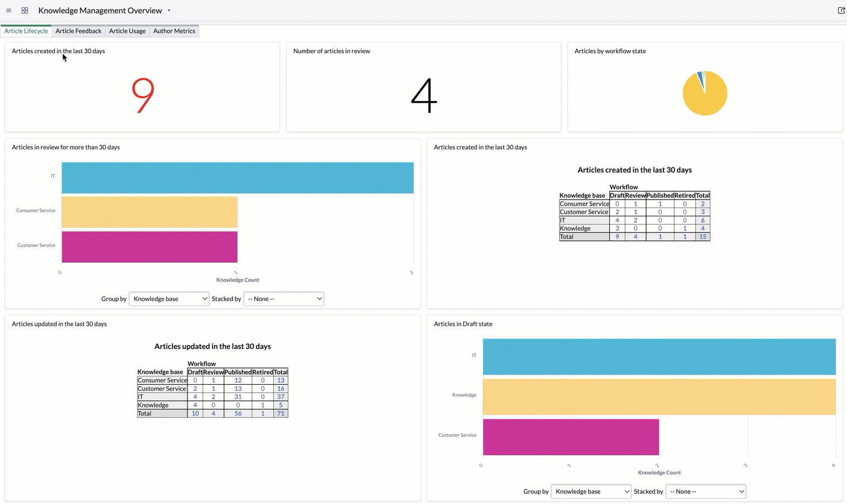This screenshot has width=847, height=504.
Task: Click 'Articles in review for more than 30 days' title
Action: coord(66,147)
